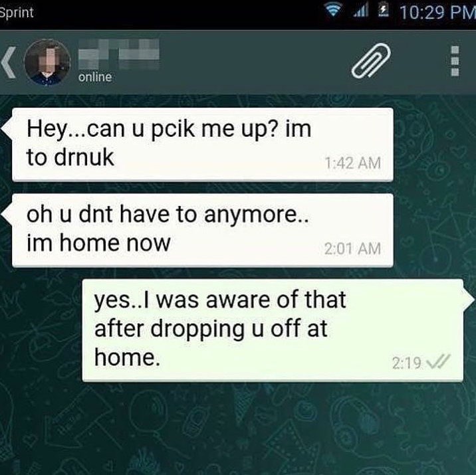
Task: Tap the empty chat wallpaper area below messages
Action: (238, 428)
